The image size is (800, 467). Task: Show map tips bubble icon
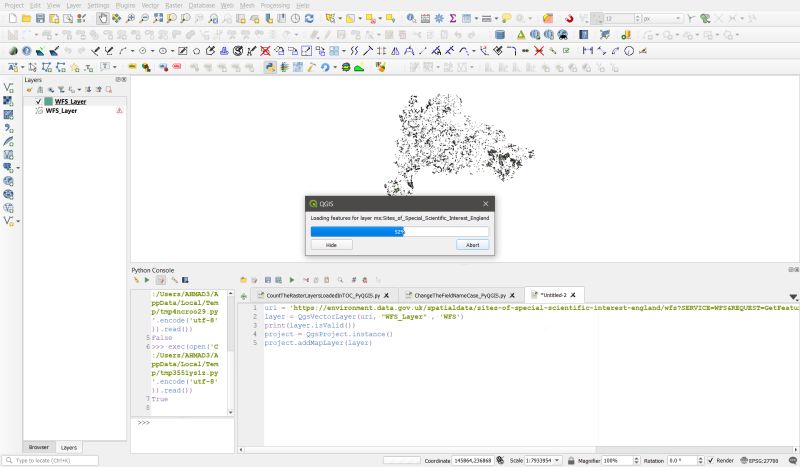[x=506, y=18]
